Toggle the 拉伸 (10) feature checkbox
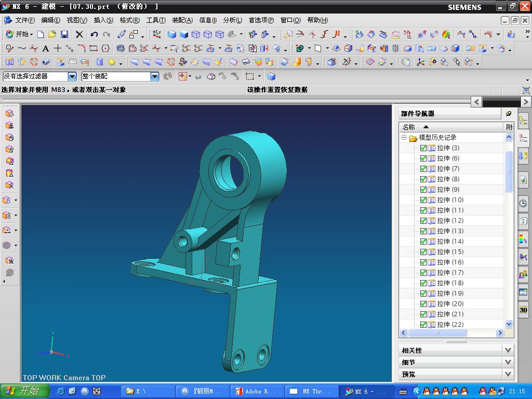The height and width of the screenshot is (399, 532). (x=423, y=200)
